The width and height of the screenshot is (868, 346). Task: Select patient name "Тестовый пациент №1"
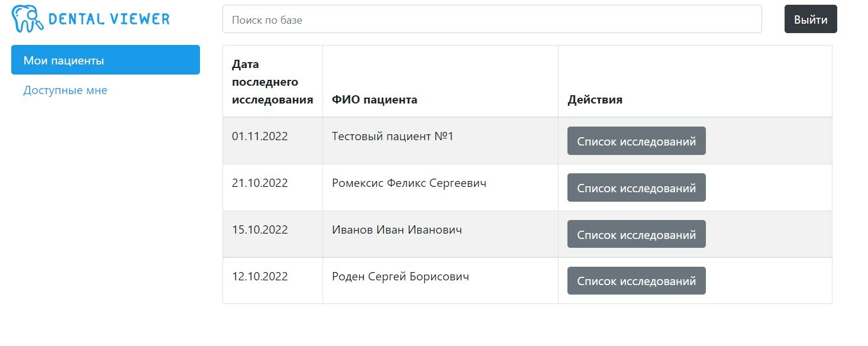tap(392, 137)
